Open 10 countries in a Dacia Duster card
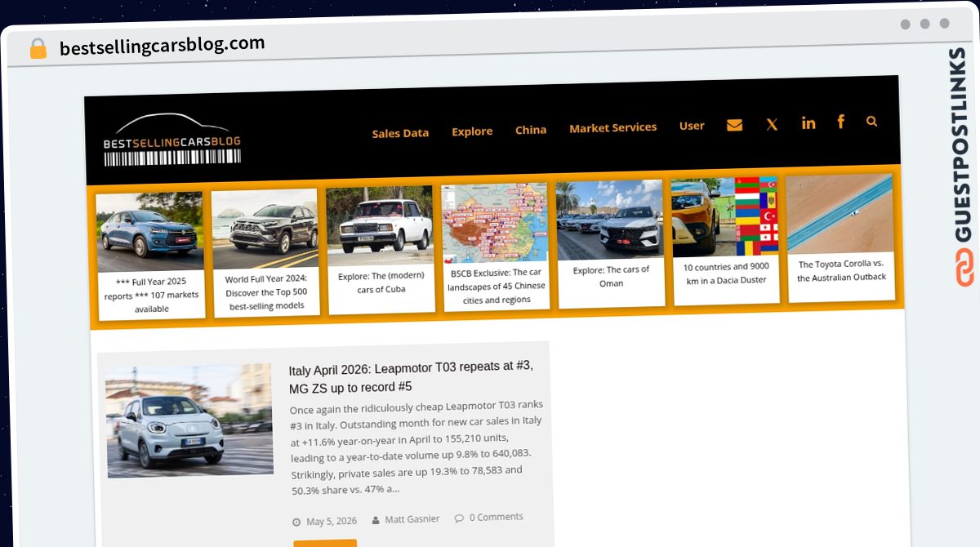 (726, 240)
